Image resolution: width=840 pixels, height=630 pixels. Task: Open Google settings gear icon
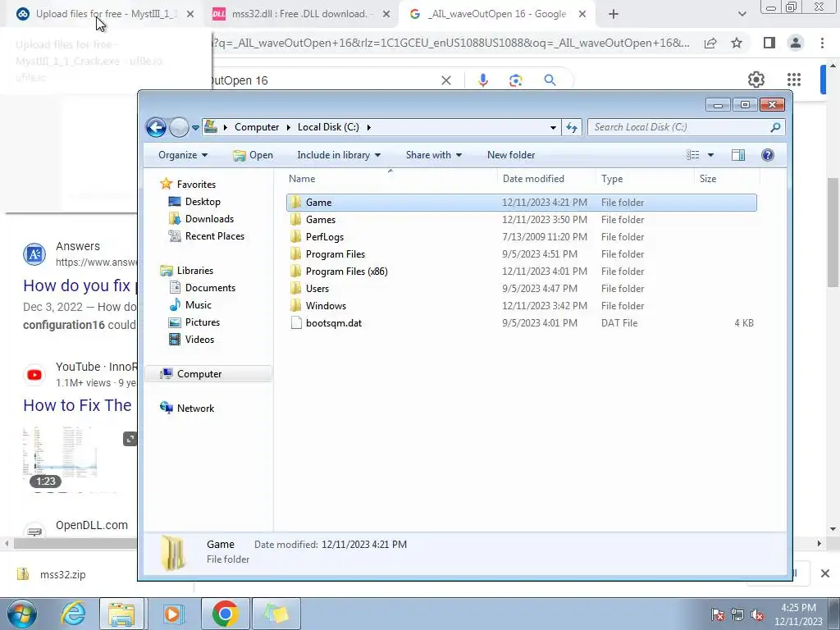tap(756, 80)
